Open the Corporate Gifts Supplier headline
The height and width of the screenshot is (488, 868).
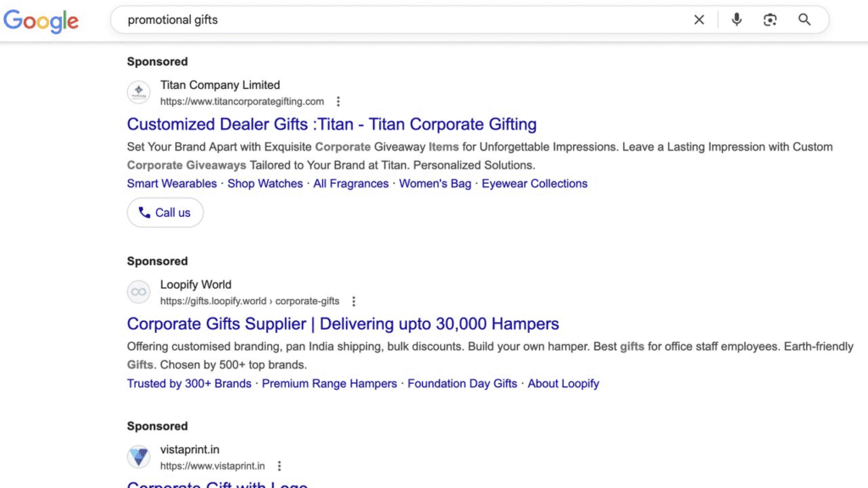(342, 324)
